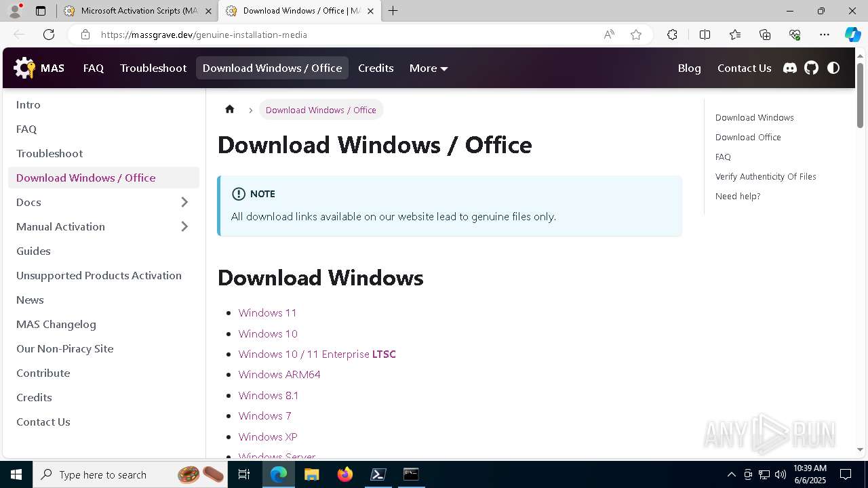
Task: Add page to favorites star icon
Action: coord(636,35)
